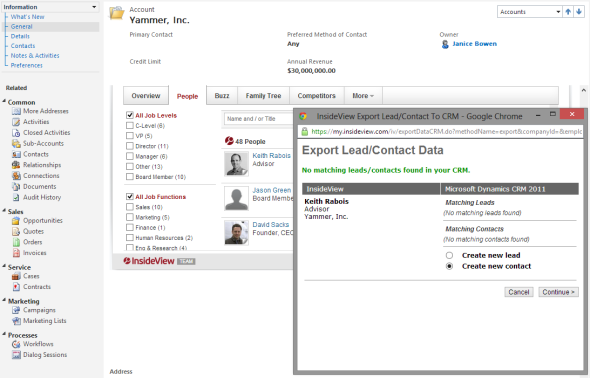Viewport: 590px width, 378px height.
Task: Toggle All Job Levels checkbox
Action: [130, 115]
